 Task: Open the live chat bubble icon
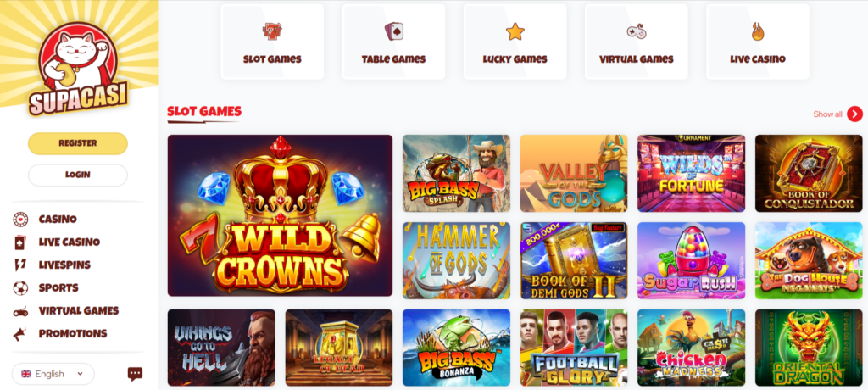click(x=135, y=374)
